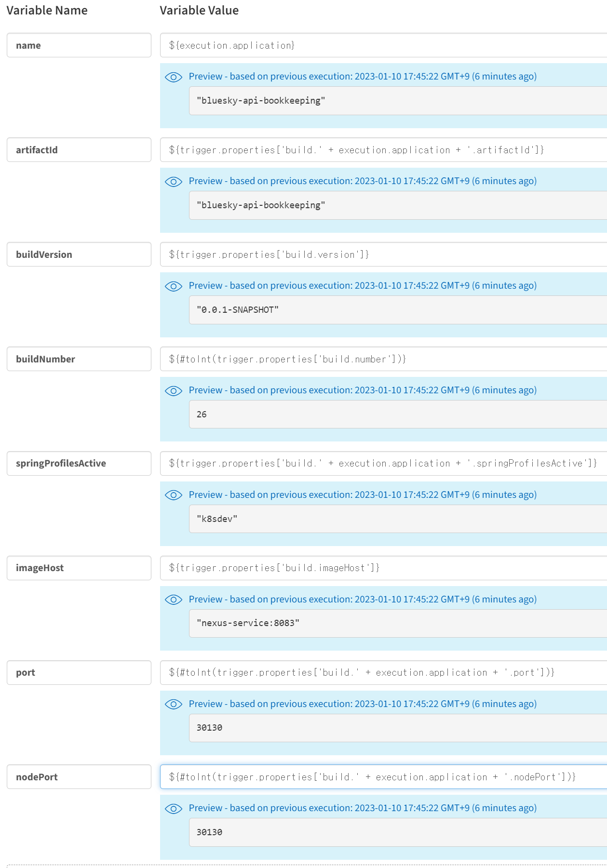Click the 30130 preview under nodePort
The image size is (607, 868).
pyautogui.click(x=398, y=832)
